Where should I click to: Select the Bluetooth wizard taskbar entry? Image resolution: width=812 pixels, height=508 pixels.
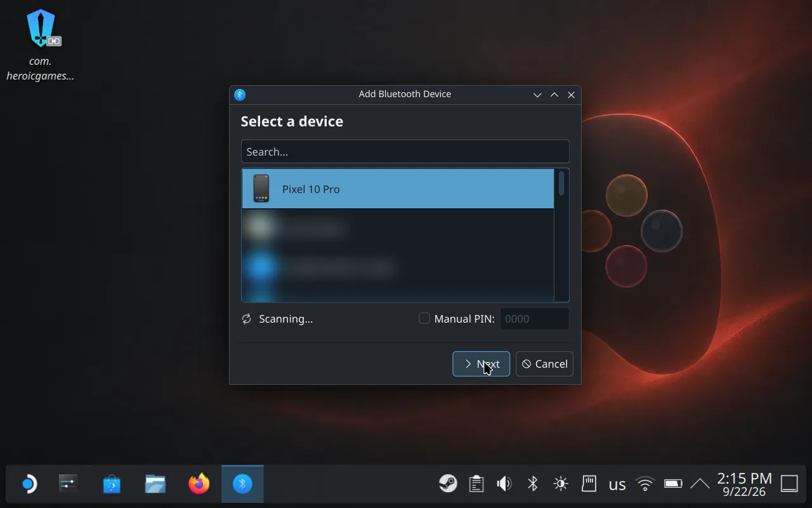coord(242,485)
